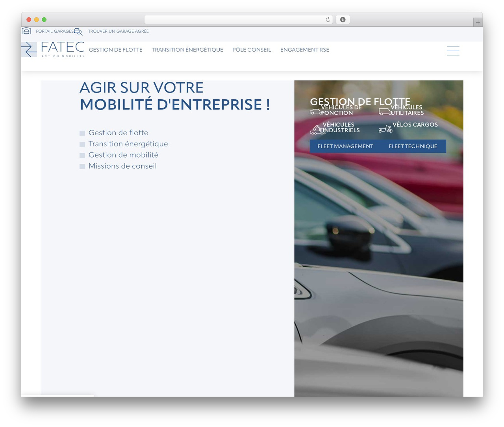
Task: Click the browser reload icon
Action: (x=328, y=20)
